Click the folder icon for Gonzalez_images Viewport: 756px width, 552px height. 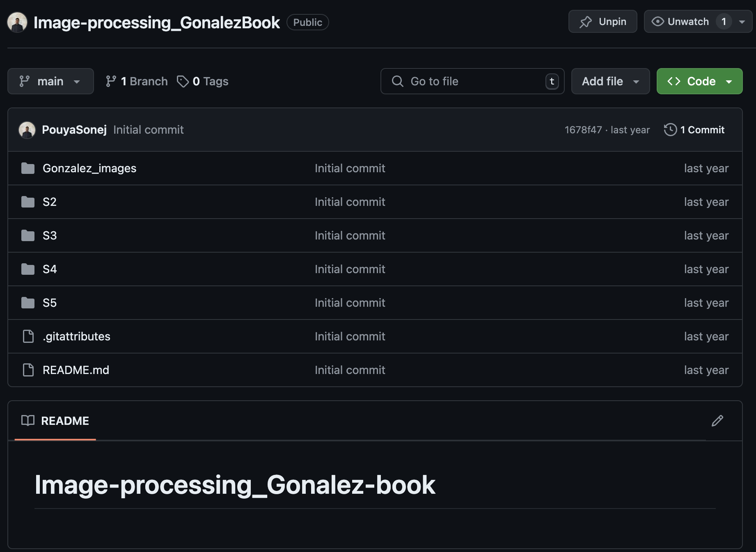(28, 168)
